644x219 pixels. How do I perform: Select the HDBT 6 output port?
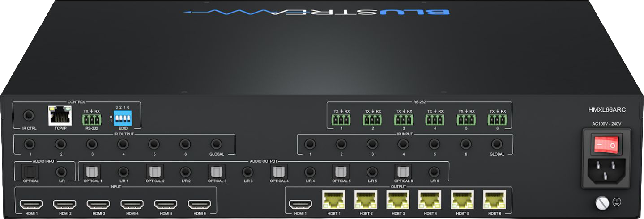coord(494,199)
